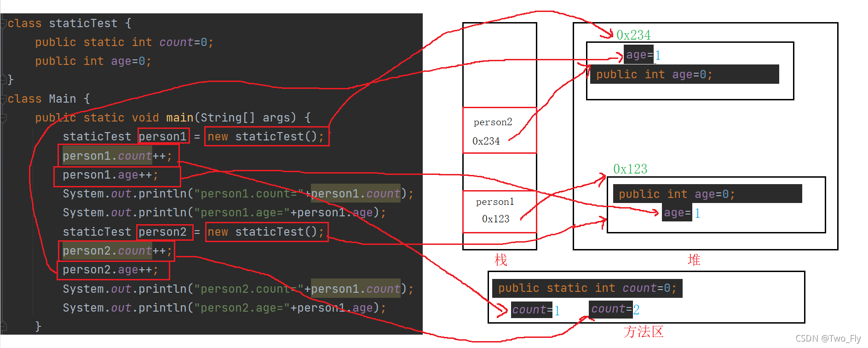Click println line printing "person1.count="

(x=238, y=194)
